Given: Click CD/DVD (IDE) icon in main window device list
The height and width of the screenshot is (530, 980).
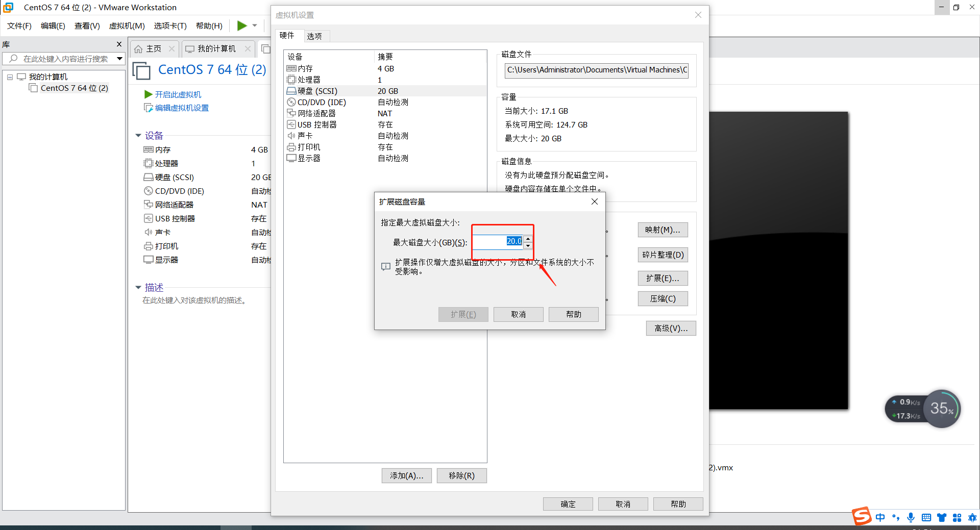Looking at the screenshot, I should pos(149,191).
